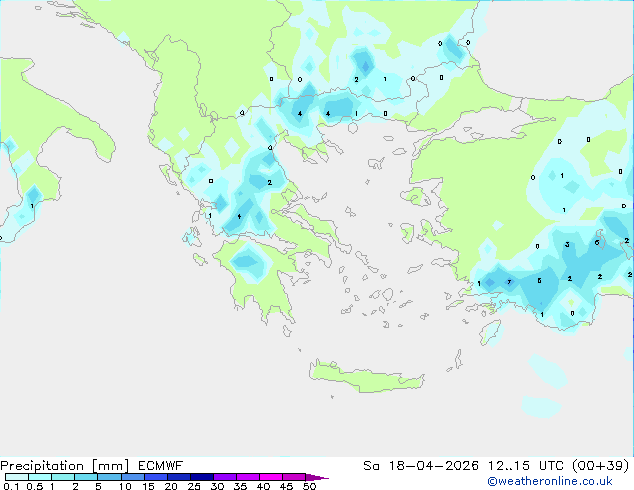
Task: Click the '10' legend scale label
Action: (125, 486)
